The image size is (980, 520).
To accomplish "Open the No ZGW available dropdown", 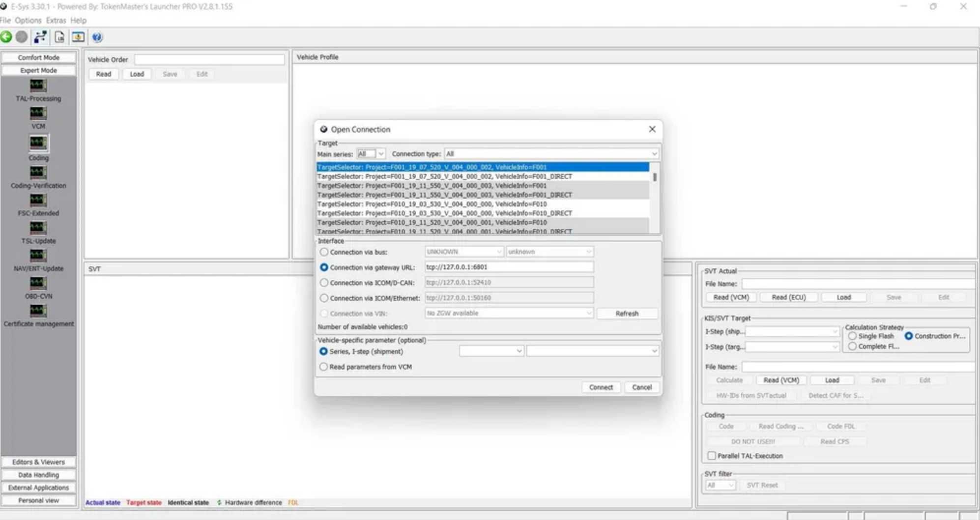I will [509, 313].
